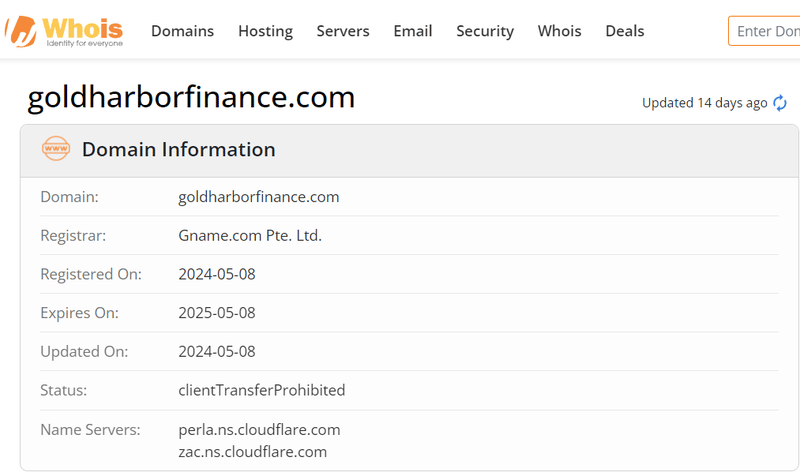Click the Expires On date 2025-05-08
The height and width of the screenshot is (476, 800).
click(217, 313)
